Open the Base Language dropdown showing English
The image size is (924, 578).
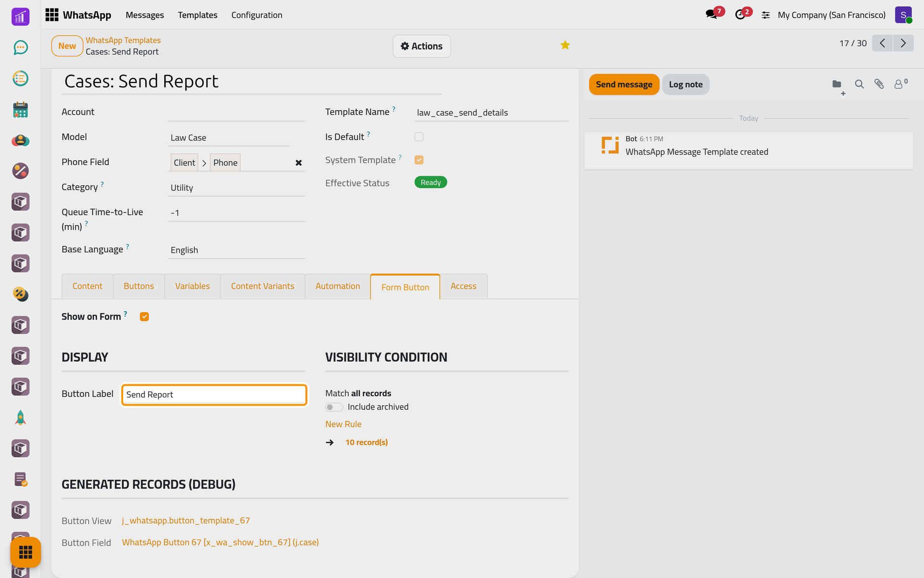[236, 250]
